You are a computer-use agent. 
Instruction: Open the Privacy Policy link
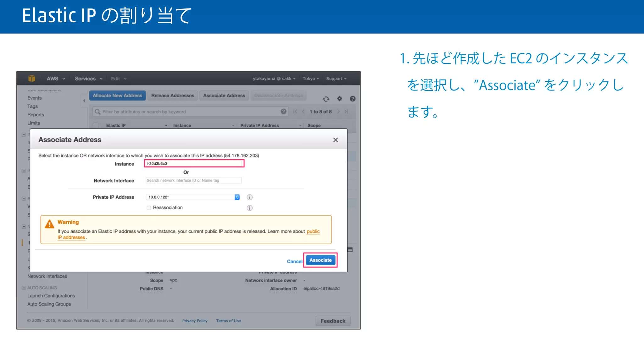pos(195,321)
